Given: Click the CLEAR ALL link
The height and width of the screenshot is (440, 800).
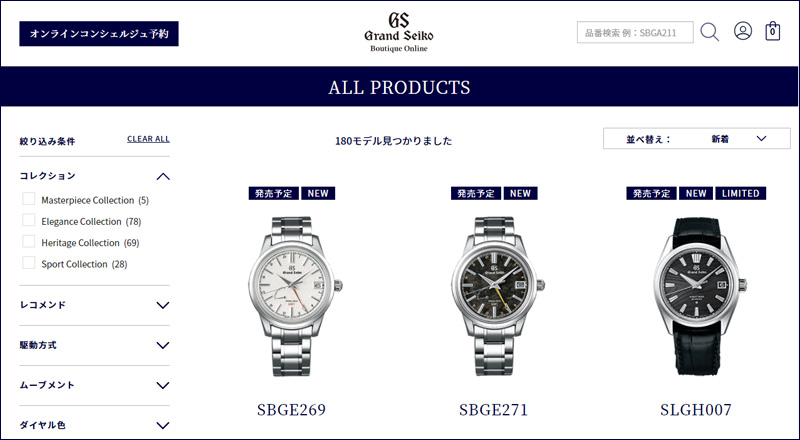Looking at the screenshot, I should click(x=148, y=139).
